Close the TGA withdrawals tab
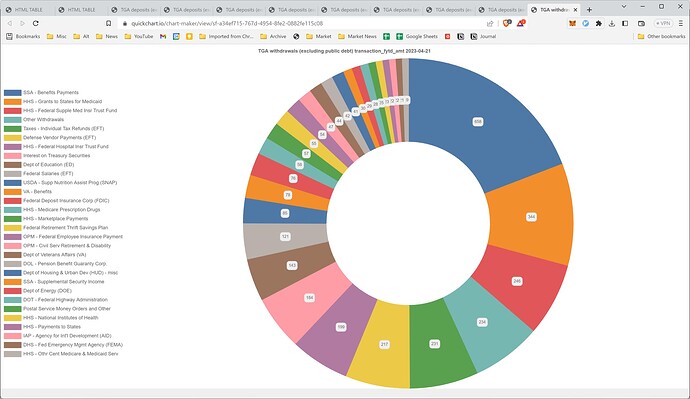Image resolution: width=690 pixels, height=399 pixels. tap(575, 10)
